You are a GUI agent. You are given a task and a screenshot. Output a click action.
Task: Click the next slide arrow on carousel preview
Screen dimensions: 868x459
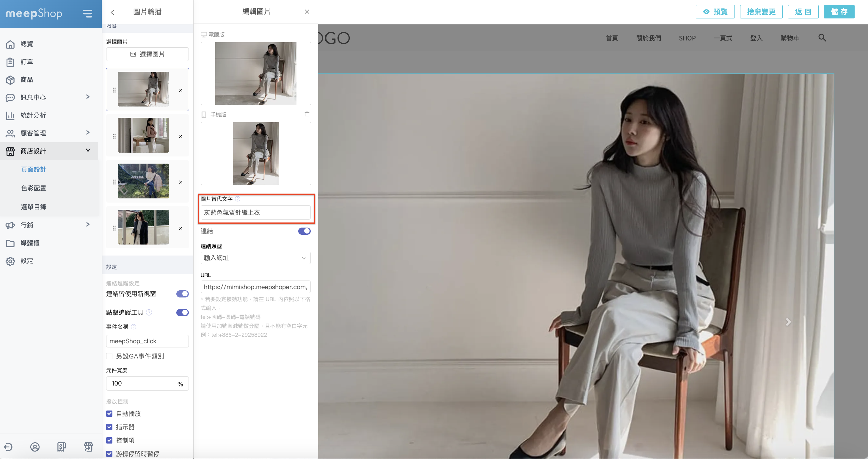788,322
